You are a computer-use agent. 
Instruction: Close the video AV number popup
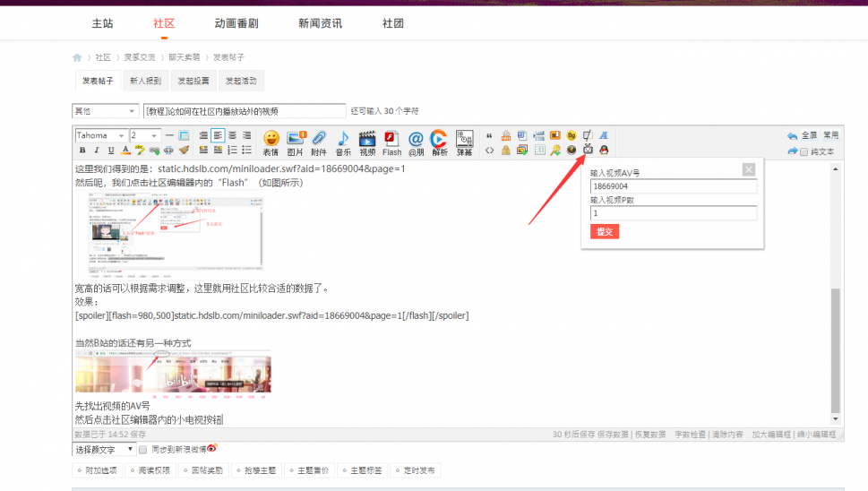[749, 169]
